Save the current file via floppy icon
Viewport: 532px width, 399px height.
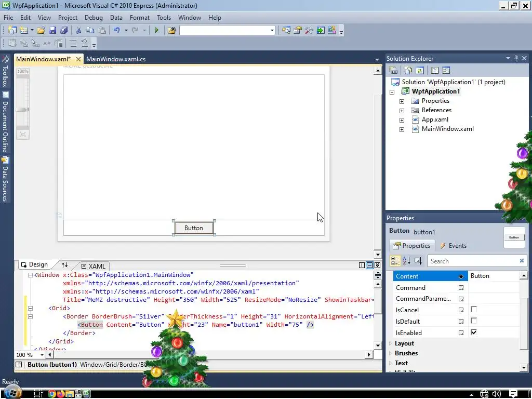[x=52, y=30]
